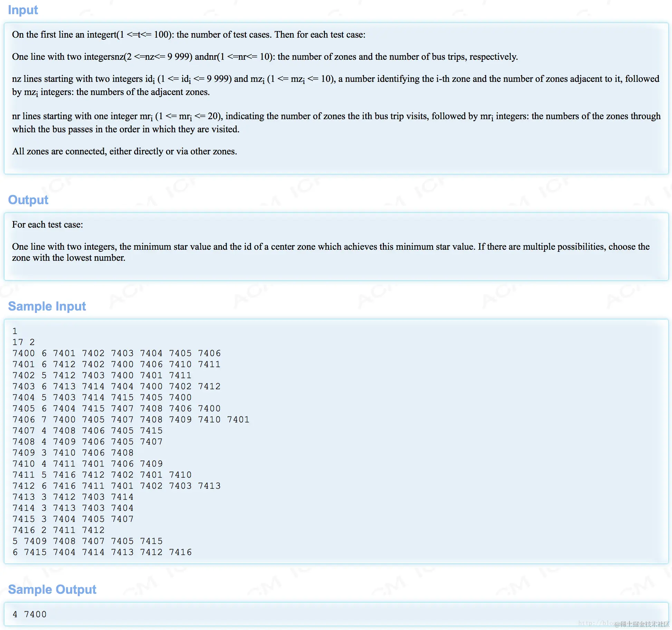Click the Input section heading
Image resolution: width=672 pixels, height=630 pixels.
click(x=23, y=10)
